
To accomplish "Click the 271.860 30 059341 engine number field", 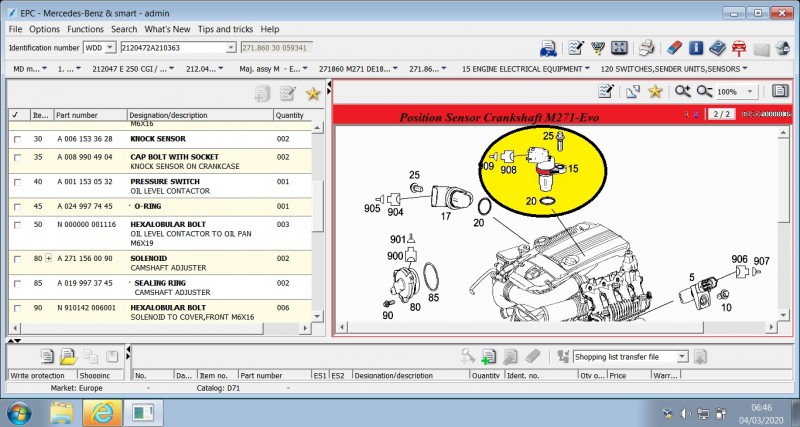I will pyautogui.click(x=277, y=48).
